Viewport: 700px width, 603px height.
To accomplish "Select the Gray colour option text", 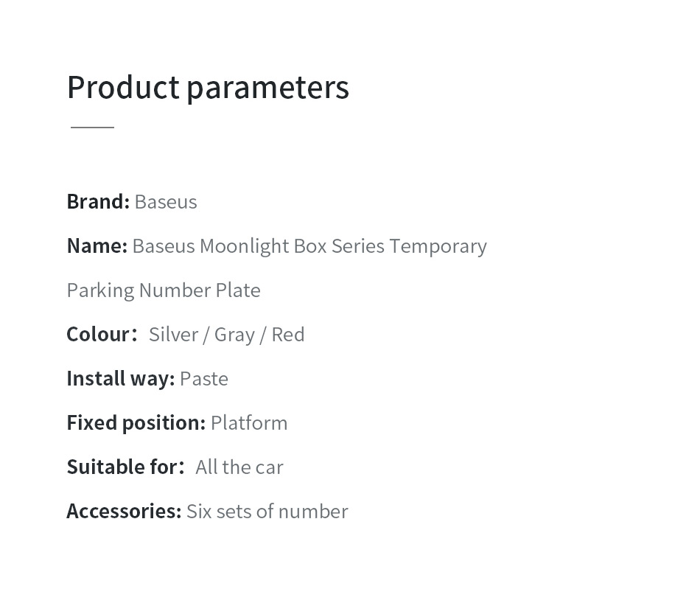I will click(x=234, y=334).
